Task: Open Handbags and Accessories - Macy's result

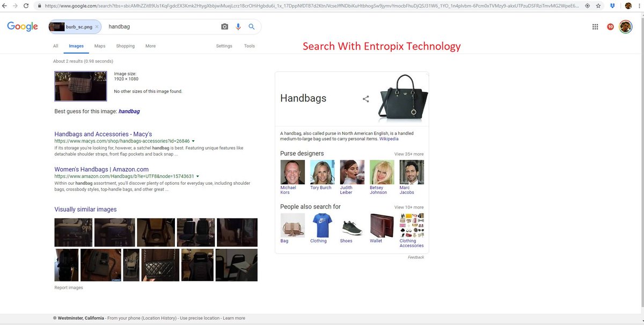Action: click(103, 134)
